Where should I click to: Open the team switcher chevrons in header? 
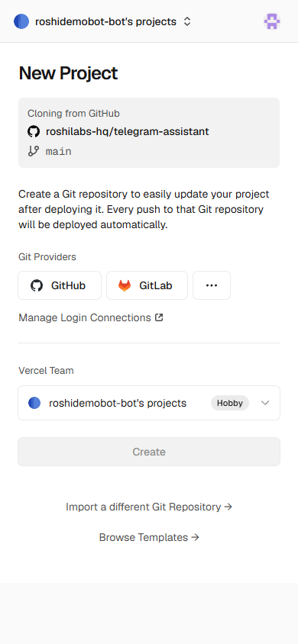(187, 22)
